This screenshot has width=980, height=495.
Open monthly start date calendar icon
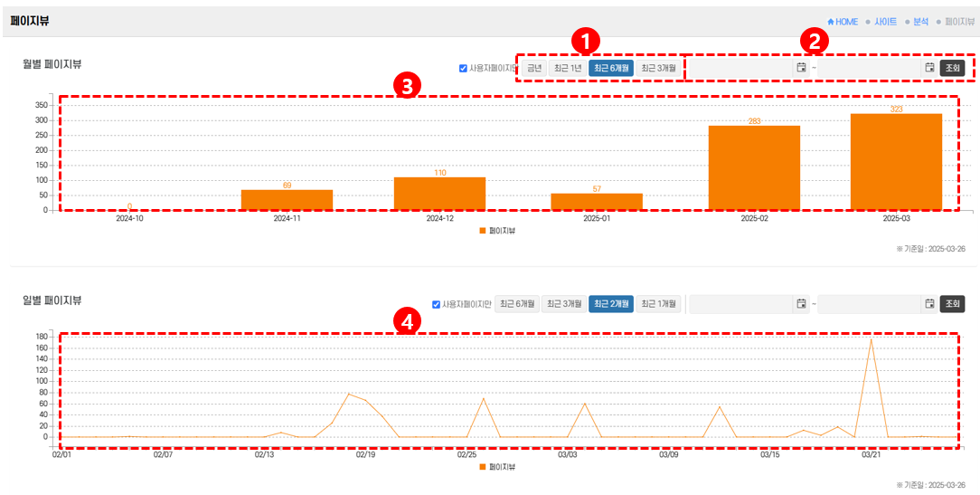pyautogui.click(x=801, y=68)
